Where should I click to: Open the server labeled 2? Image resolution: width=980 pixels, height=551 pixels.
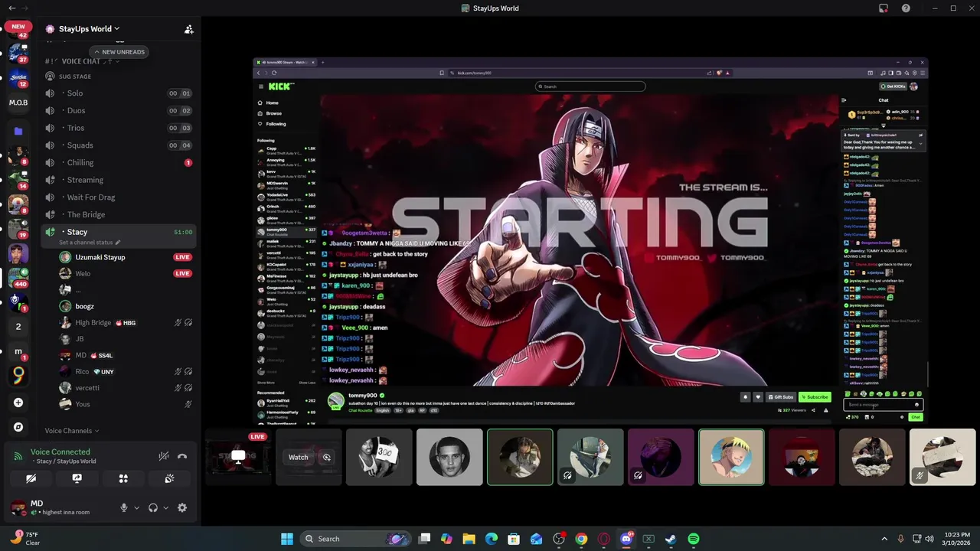click(18, 327)
